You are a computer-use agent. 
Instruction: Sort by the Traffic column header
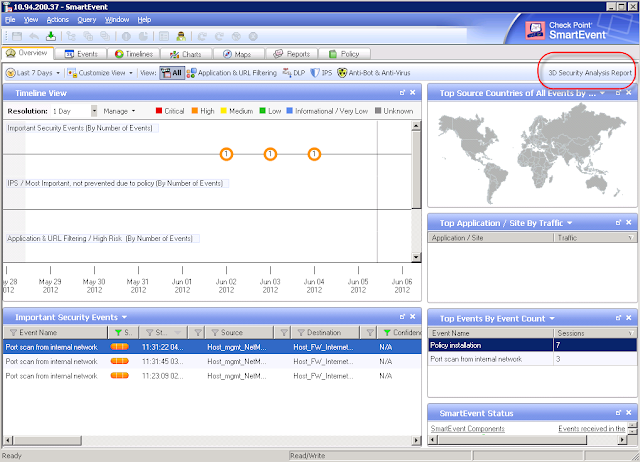(x=595, y=238)
